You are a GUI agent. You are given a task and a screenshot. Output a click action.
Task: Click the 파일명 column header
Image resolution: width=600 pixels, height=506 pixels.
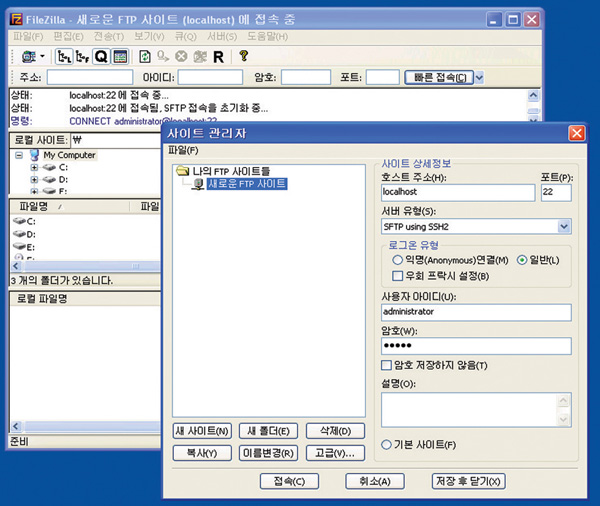point(69,207)
